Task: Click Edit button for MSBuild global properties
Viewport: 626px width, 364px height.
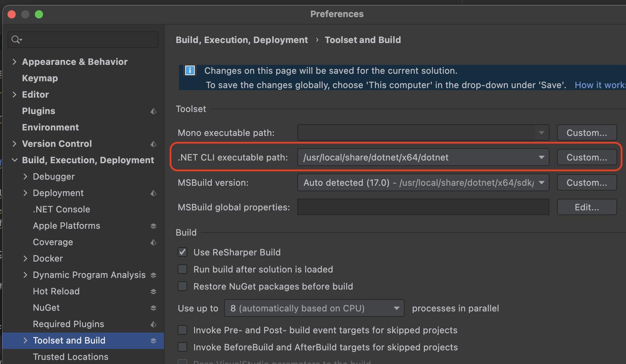Action: tap(587, 207)
